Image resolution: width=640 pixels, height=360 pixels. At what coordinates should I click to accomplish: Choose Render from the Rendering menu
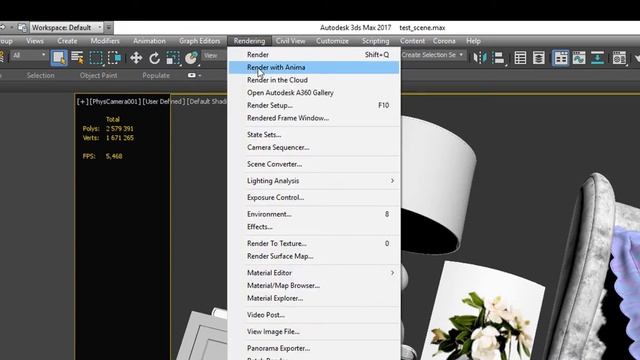314,54
